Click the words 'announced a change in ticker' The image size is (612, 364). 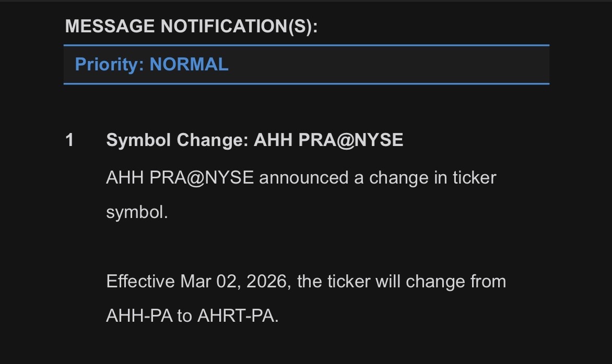(378, 178)
